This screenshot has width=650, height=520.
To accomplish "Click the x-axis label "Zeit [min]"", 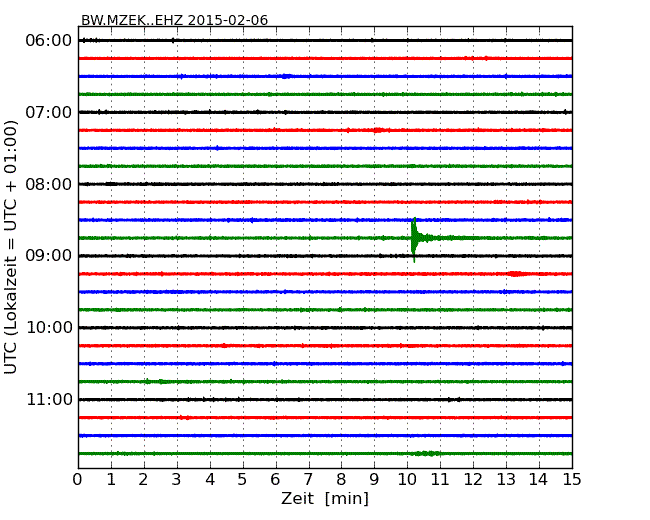I will pyautogui.click(x=324, y=499).
